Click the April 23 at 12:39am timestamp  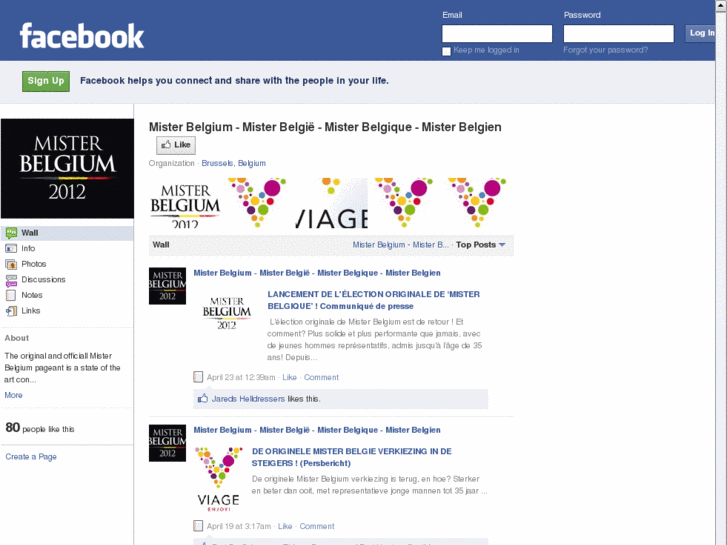pos(241,377)
